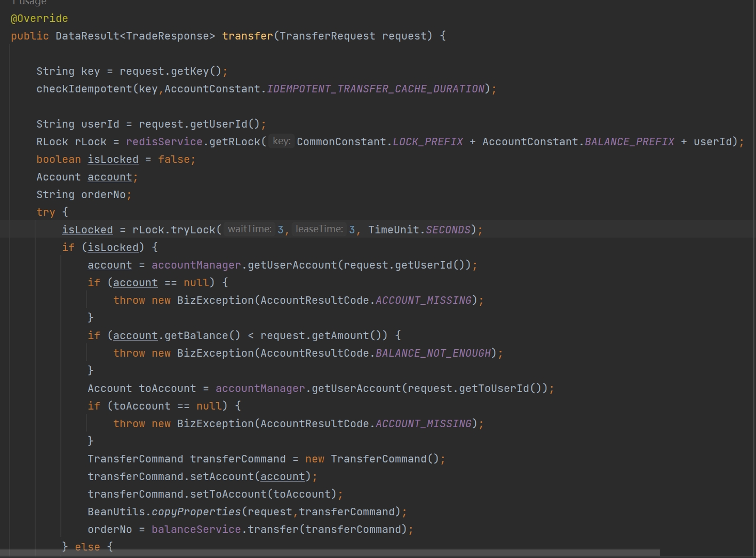756x558 pixels.
Task: Click the setAccount method call
Action: coord(222,477)
